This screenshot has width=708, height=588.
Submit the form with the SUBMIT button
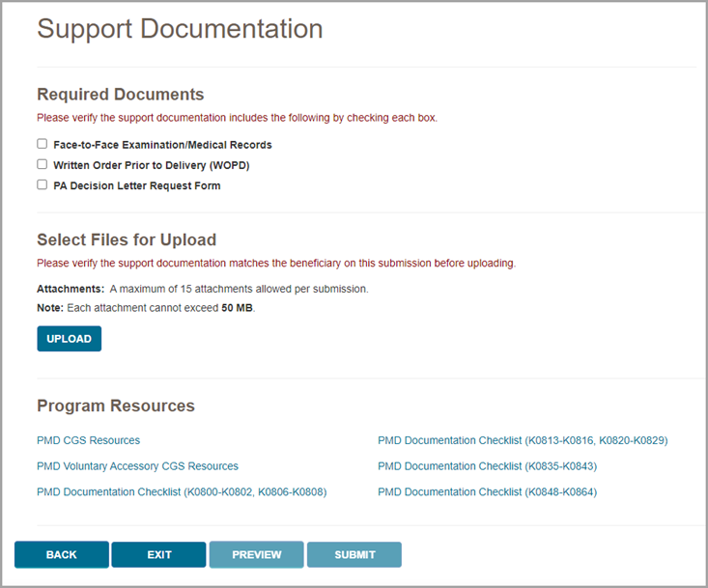point(354,554)
